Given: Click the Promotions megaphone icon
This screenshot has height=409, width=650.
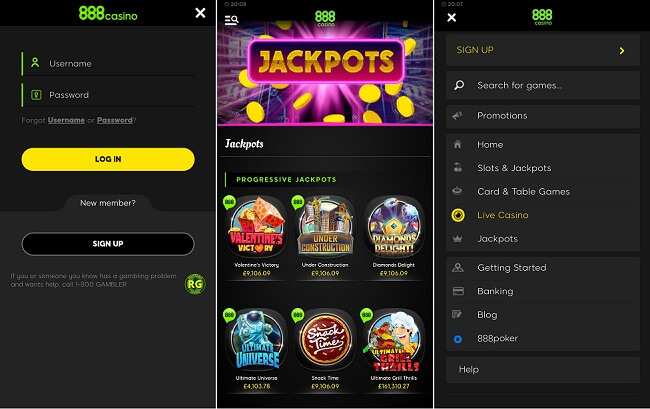Looking at the screenshot, I should (457, 116).
